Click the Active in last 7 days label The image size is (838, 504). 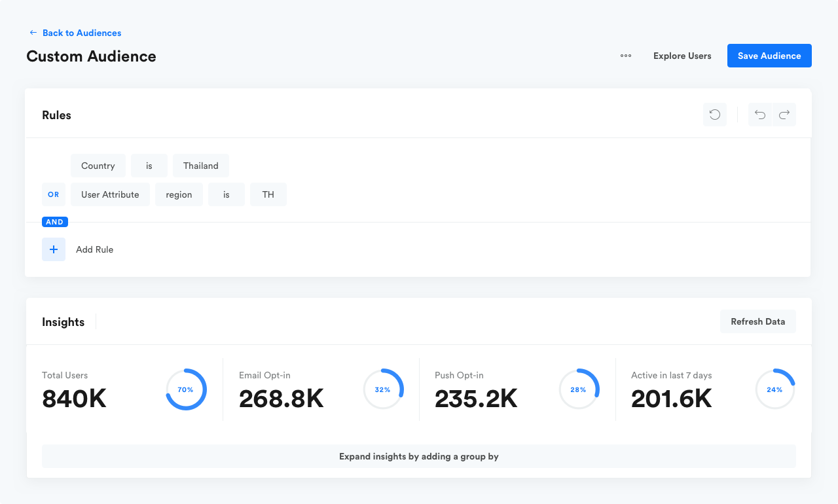(x=671, y=375)
